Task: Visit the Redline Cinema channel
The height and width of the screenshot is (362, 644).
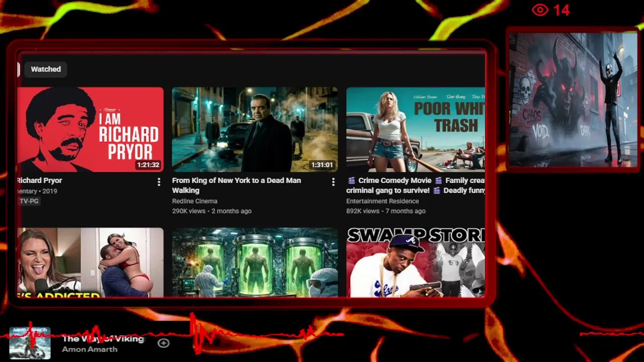Action: click(195, 201)
